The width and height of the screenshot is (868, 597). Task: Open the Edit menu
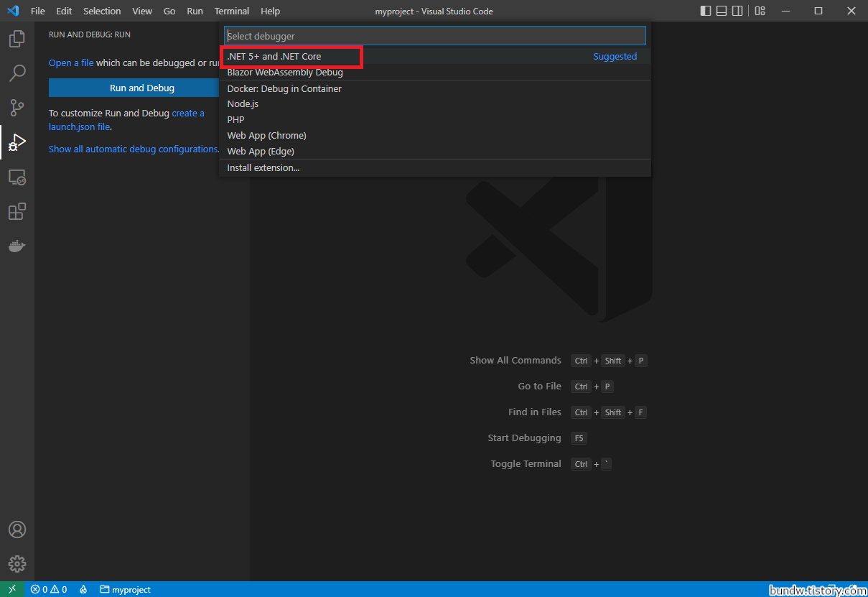(x=64, y=11)
